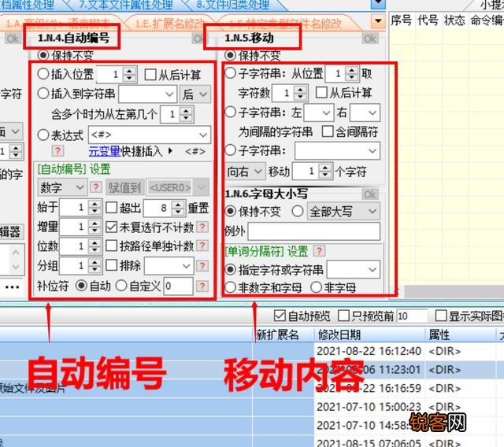Select 保持不变 in 字母大小写 section
504x447 pixels.
[x=230, y=211]
